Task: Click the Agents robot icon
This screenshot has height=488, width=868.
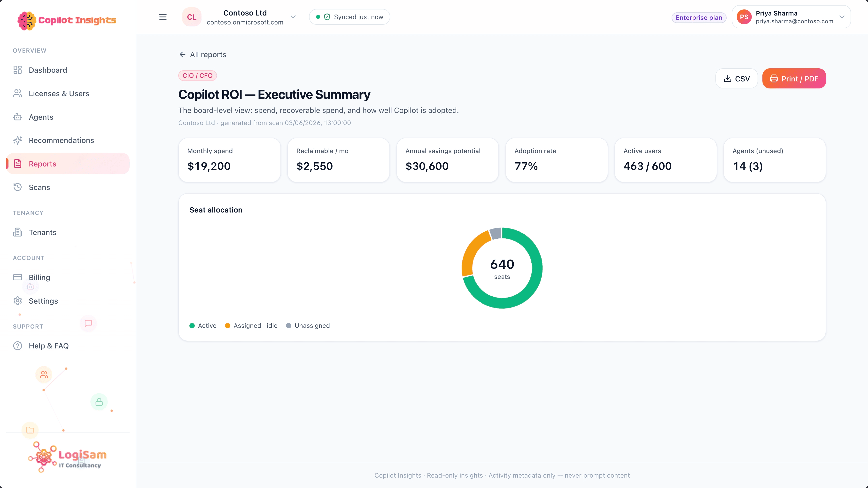Action: coord(17,117)
